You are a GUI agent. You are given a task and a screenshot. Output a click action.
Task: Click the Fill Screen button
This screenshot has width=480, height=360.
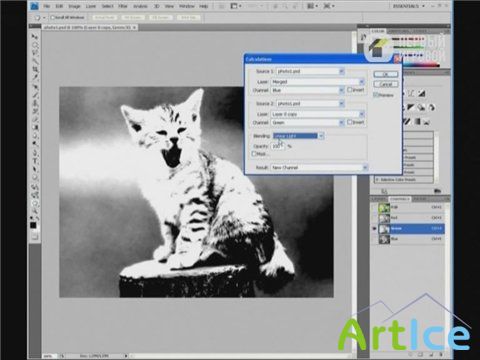160,17
